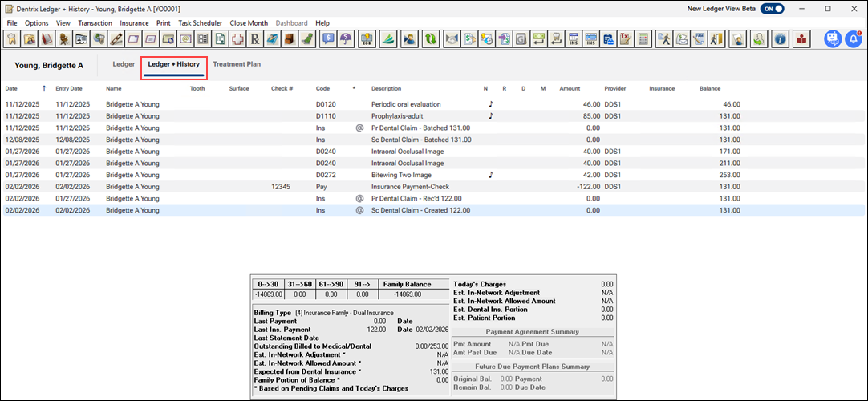The height and width of the screenshot is (401, 868).
Task: Click the blue info 'i' icon
Action: [x=780, y=38]
